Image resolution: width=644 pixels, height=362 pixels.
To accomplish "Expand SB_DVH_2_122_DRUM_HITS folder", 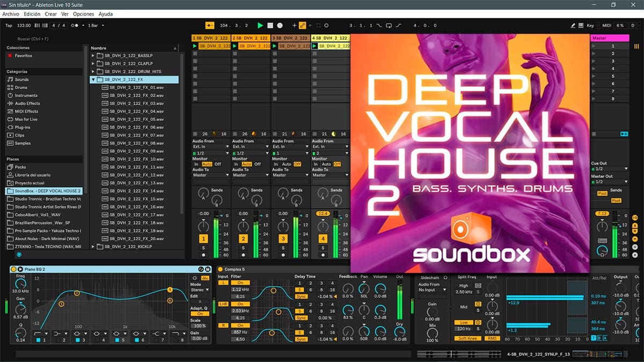I will (93, 71).
